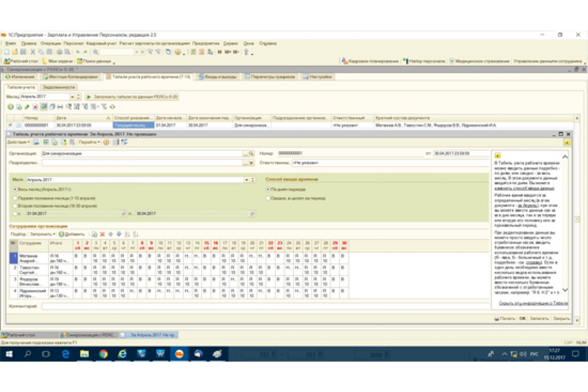
Task: Open the Заполнить dropdown above the employees table
Action: (42, 234)
